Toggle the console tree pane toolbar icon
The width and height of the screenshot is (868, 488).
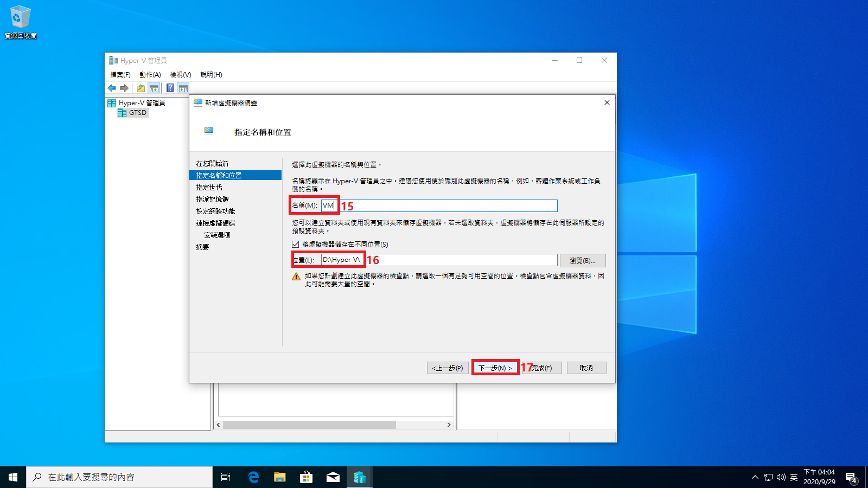coord(154,88)
